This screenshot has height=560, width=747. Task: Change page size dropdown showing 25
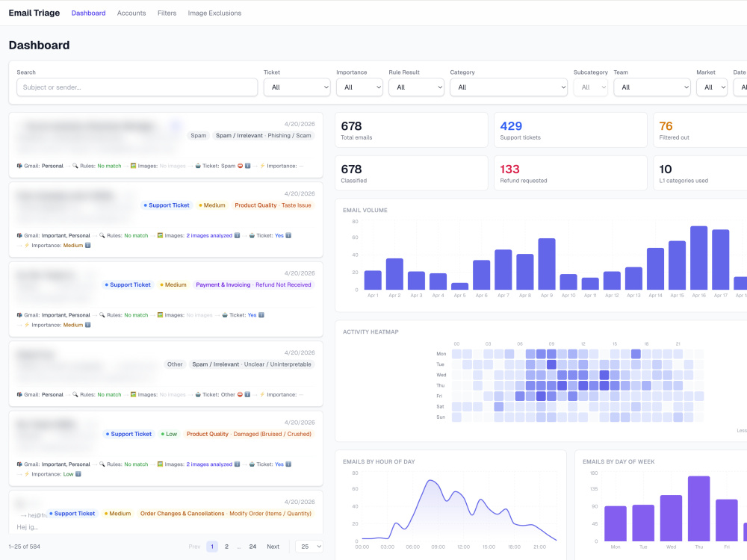[x=309, y=547]
